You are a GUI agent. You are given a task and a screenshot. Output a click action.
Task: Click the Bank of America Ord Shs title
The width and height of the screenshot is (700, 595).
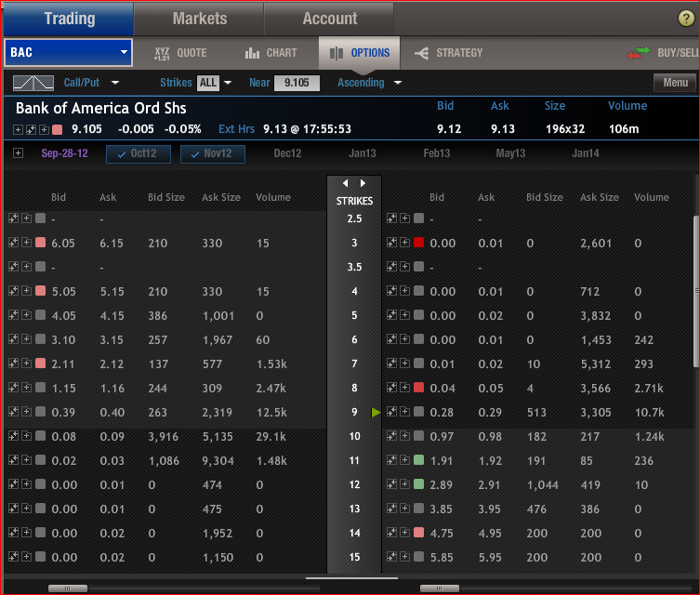pyautogui.click(x=101, y=108)
